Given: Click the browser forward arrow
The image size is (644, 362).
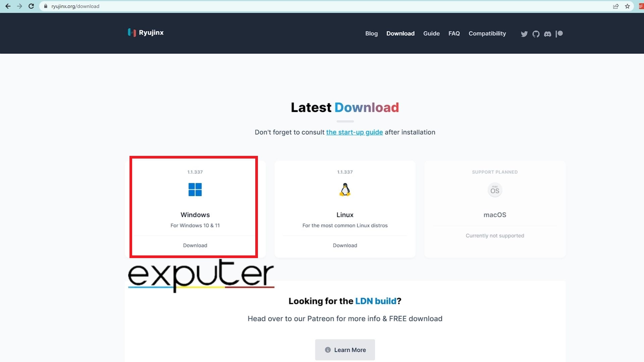Looking at the screenshot, I should [19, 6].
